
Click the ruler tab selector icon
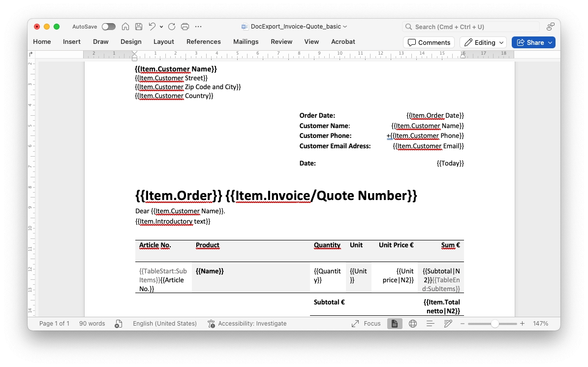coord(31,54)
